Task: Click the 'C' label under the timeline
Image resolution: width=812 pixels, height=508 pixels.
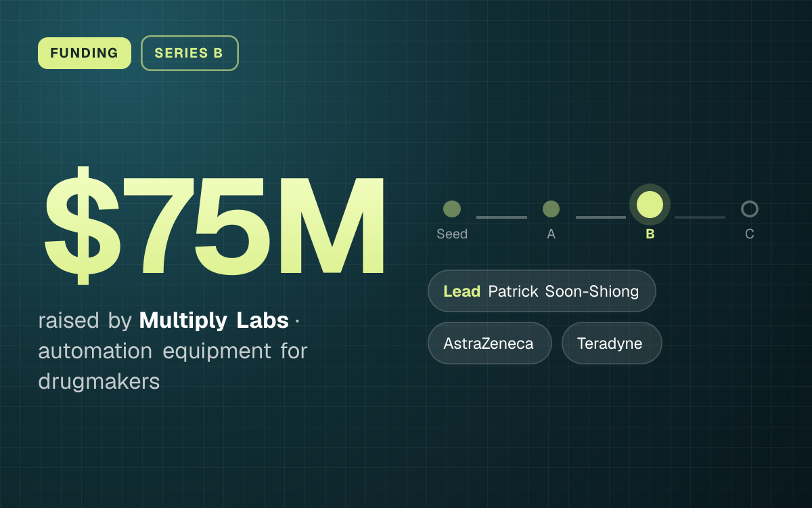Action: point(750,234)
